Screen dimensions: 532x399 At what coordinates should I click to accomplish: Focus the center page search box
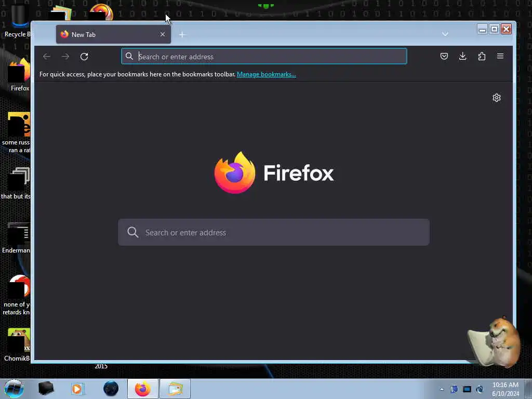click(x=273, y=232)
